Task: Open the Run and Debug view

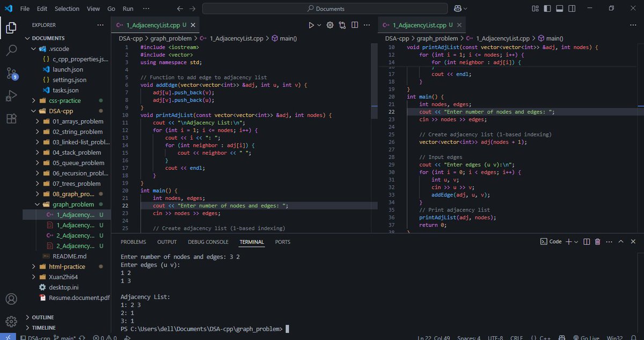Action: (x=11, y=96)
